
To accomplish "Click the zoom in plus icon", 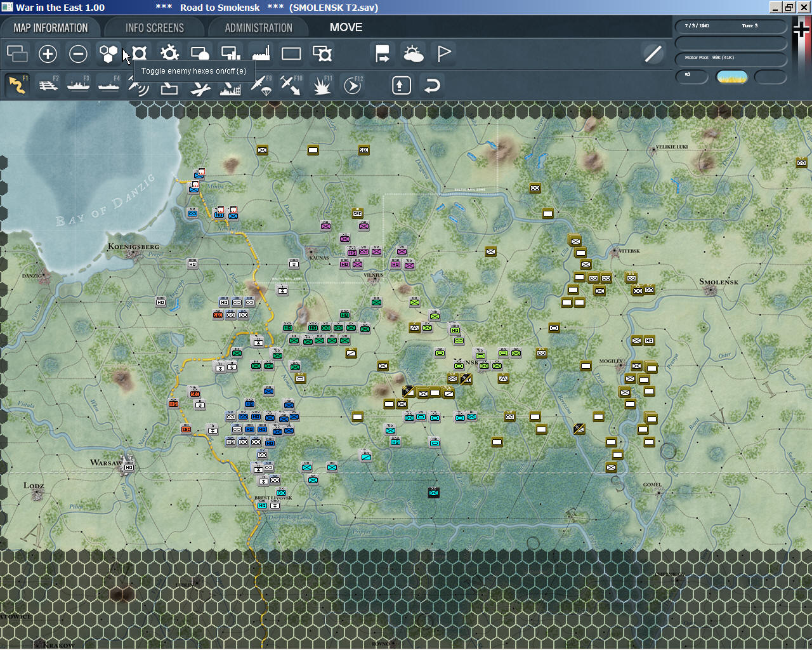I will [48, 54].
